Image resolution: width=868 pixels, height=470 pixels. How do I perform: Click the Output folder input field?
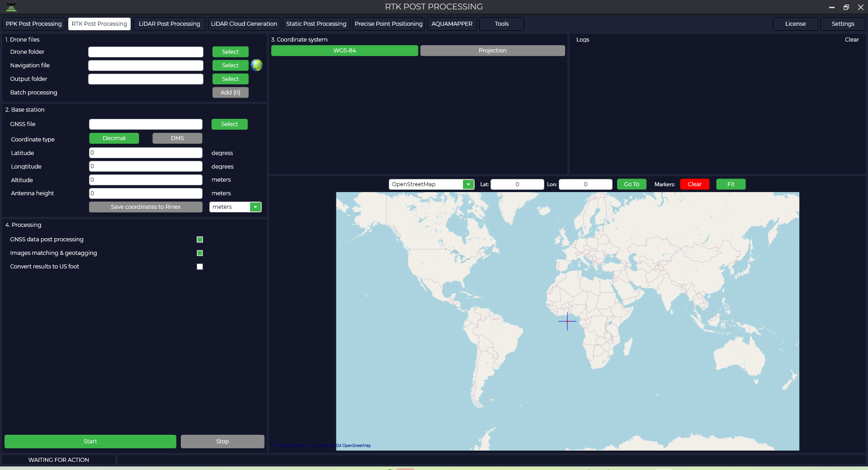(146, 79)
